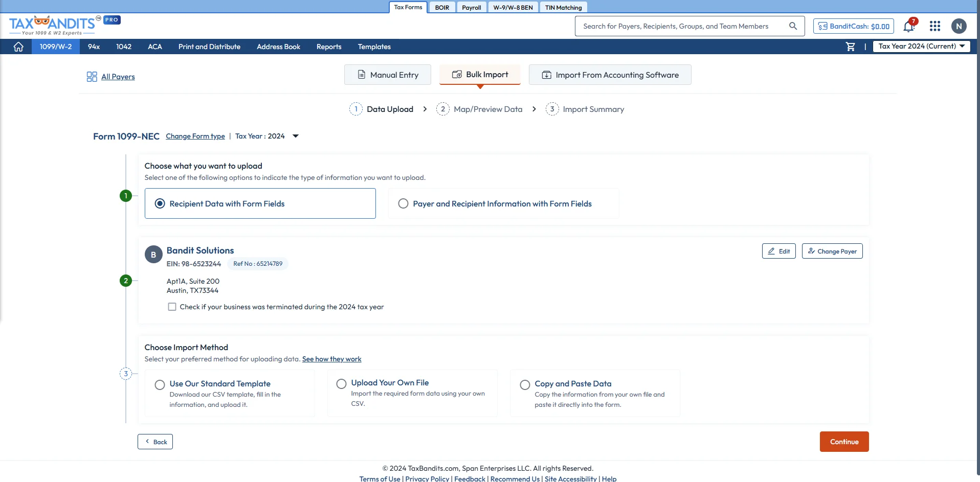The height and width of the screenshot is (482, 980).
Task: Choose Upload Your Own File radio
Action: point(341,383)
